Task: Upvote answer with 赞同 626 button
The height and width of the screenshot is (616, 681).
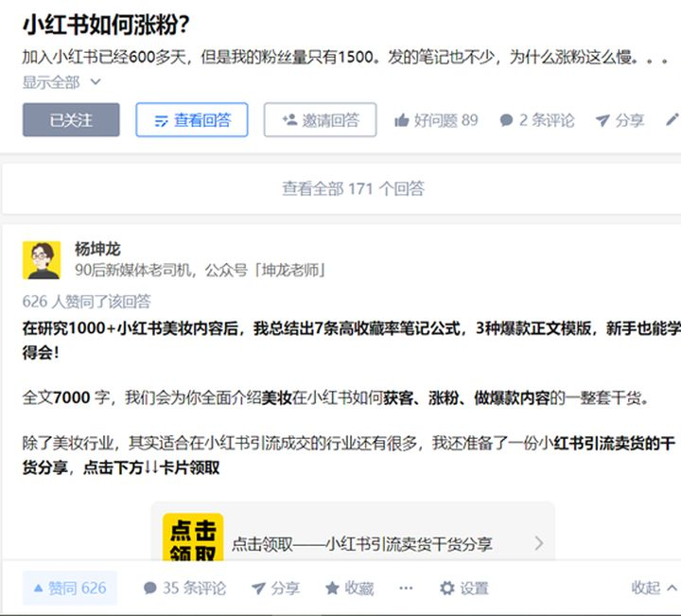Action: [x=70, y=589]
